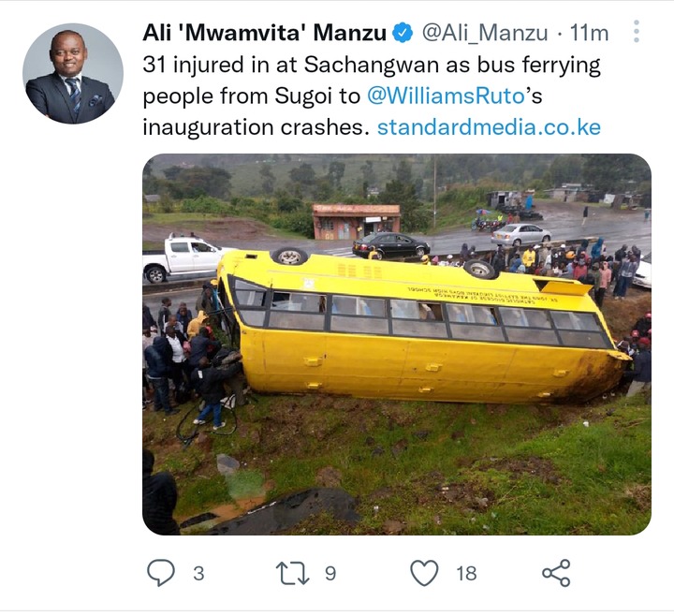Click the display name Ali 'Mwamvita' Manzu
This screenshot has width=674, height=616.
coord(264,33)
